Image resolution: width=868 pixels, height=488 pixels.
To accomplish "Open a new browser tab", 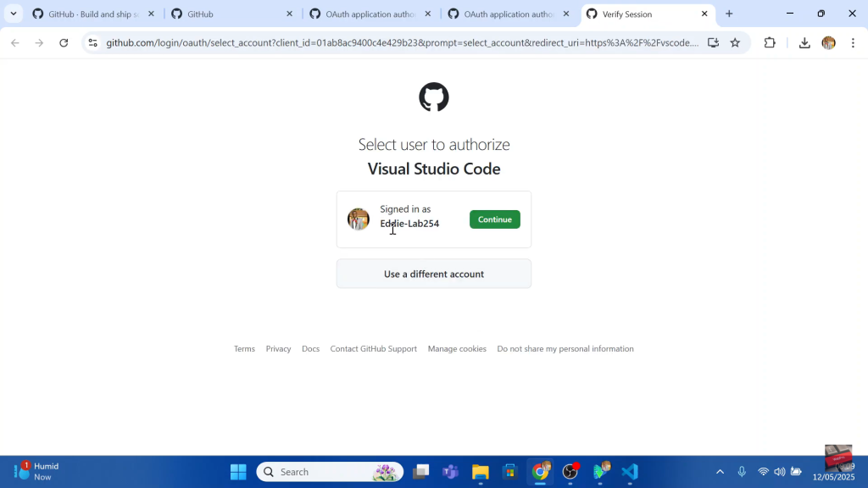I will click(729, 14).
